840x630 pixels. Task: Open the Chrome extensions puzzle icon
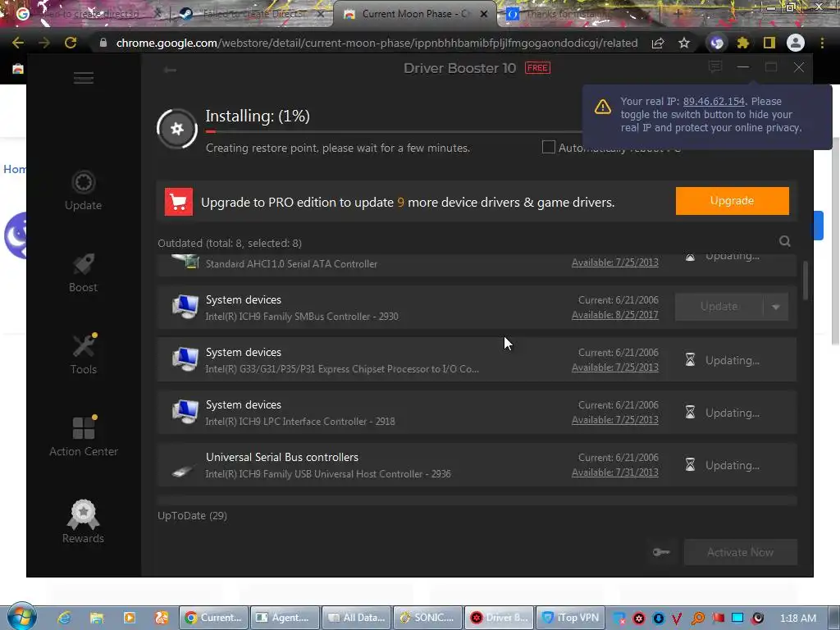pyautogui.click(x=742, y=43)
